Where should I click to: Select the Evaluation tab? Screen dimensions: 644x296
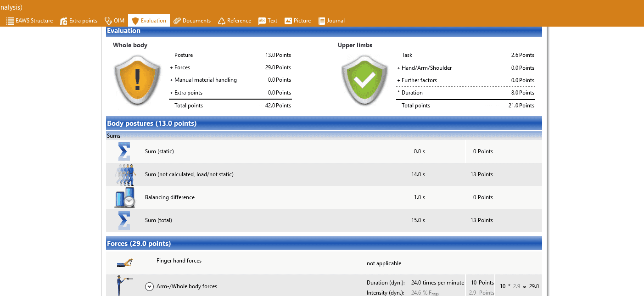pyautogui.click(x=149, y=21)
